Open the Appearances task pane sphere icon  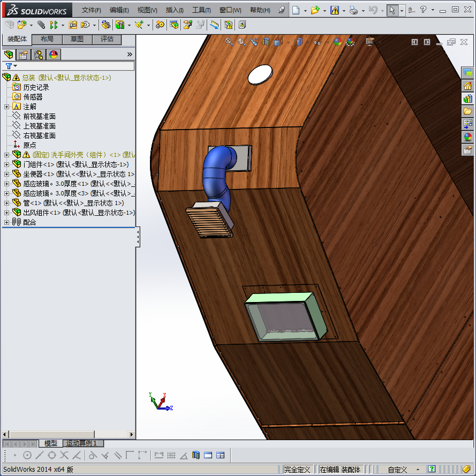467,137
